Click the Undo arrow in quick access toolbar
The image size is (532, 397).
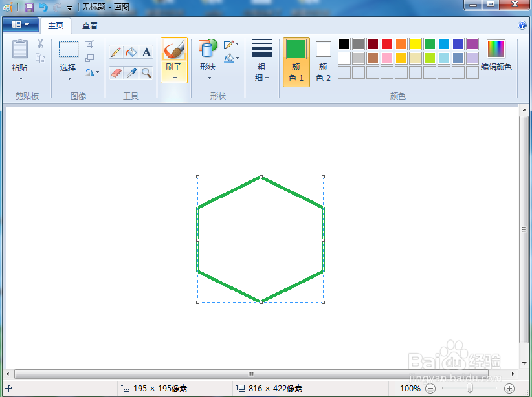click(43, 7)
